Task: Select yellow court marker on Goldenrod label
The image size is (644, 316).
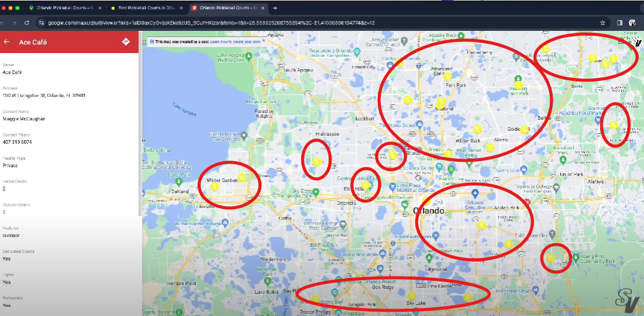Action: coord(524,130)
